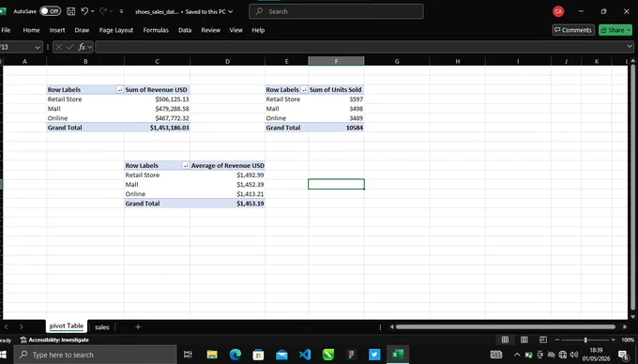This screenshot has height=364, width=638.
Task: Click the 'Sum of Units Sold' header cell
Action: click(336, 89)
